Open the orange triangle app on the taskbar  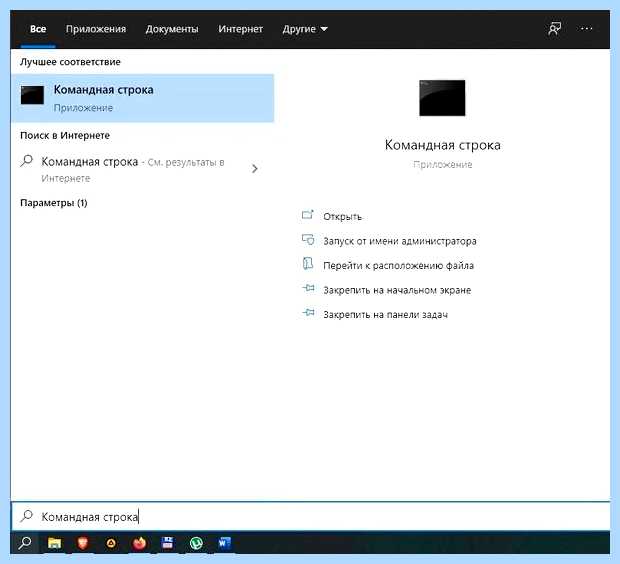pos(111,543)
